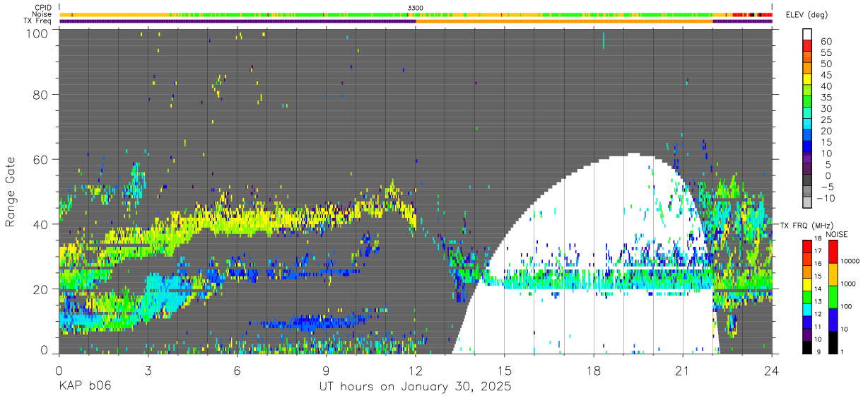Select the yellow 40–45 degree elevation swatch
868x401 pixels.
coord(807,80)
